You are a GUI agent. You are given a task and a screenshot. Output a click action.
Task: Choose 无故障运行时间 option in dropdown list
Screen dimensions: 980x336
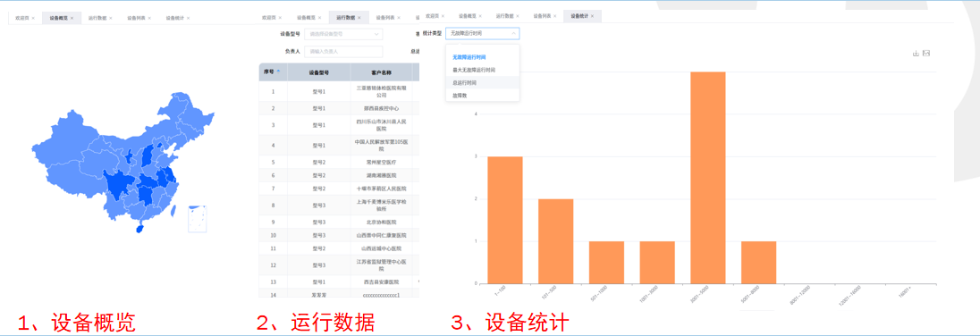coord(483,57)
